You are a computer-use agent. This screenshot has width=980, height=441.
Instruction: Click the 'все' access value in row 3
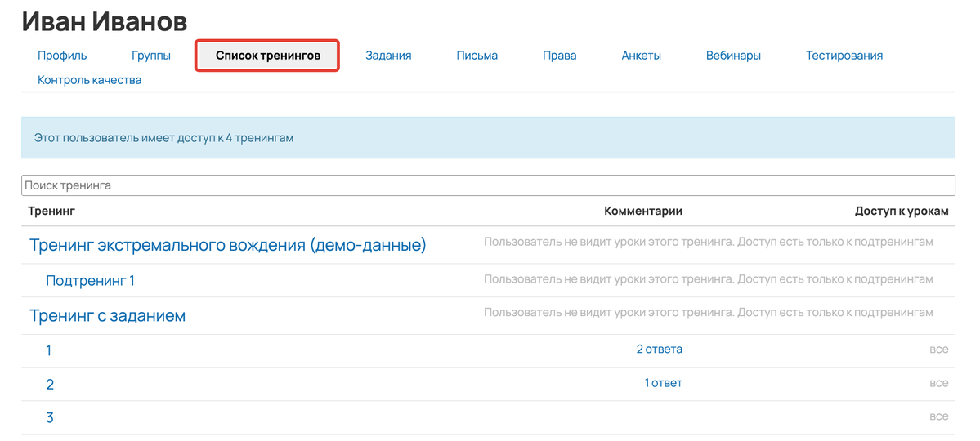coord(939,416)
